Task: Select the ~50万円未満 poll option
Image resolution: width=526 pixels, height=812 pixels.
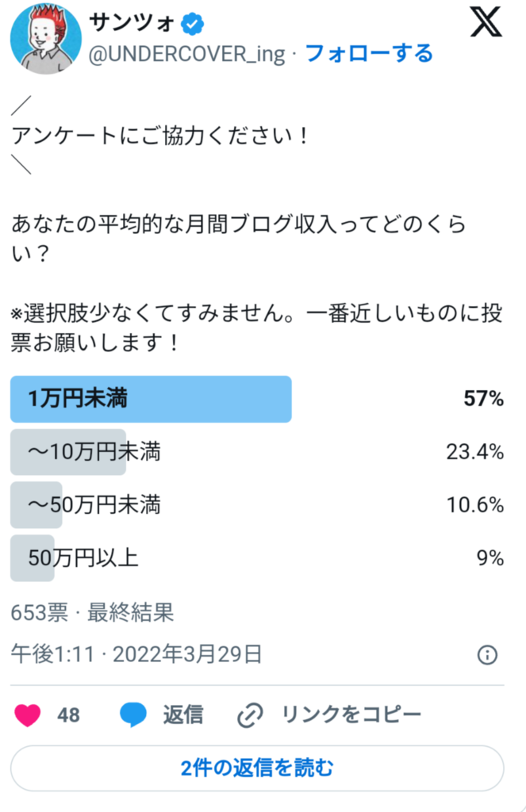Action: [257, 505]
